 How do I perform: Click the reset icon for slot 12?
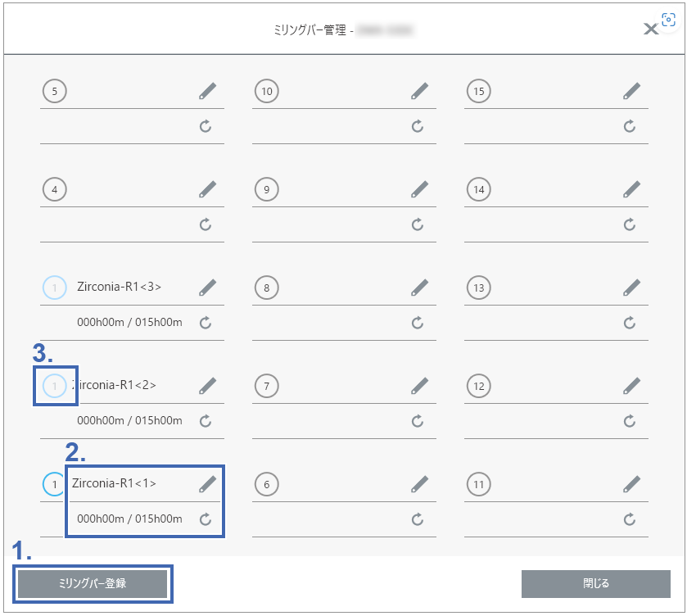[630, 421]
